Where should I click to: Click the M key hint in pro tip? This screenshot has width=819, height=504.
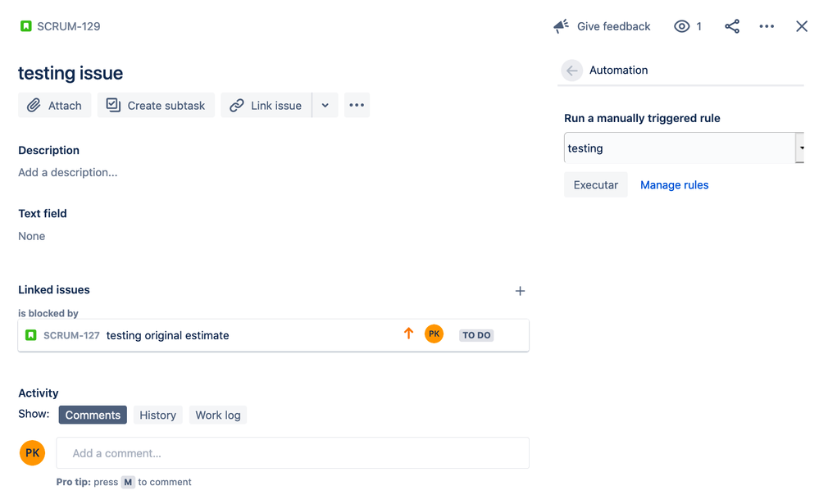pyautogui.click(x=128, y=482)
